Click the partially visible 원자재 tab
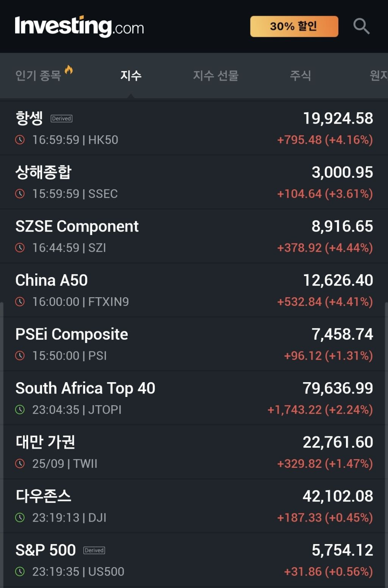Viewport: 388px width, 588px height. click(379, 75)
